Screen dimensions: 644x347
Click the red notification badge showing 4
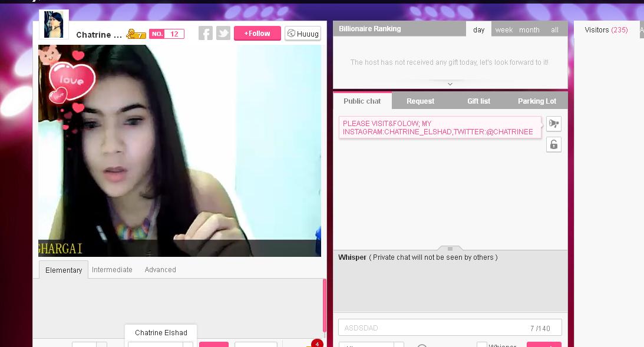(x=316, y=343)
